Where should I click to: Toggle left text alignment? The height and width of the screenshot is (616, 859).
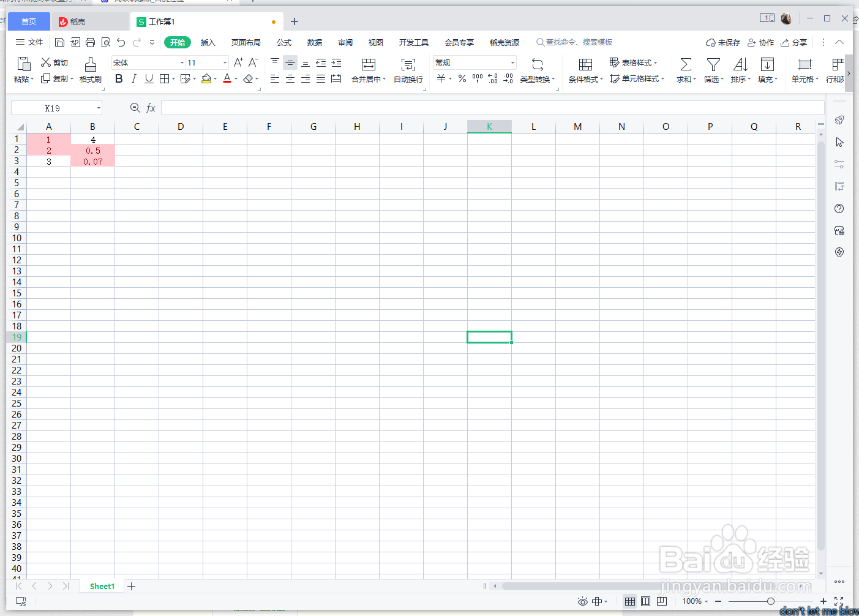point(275,78)
